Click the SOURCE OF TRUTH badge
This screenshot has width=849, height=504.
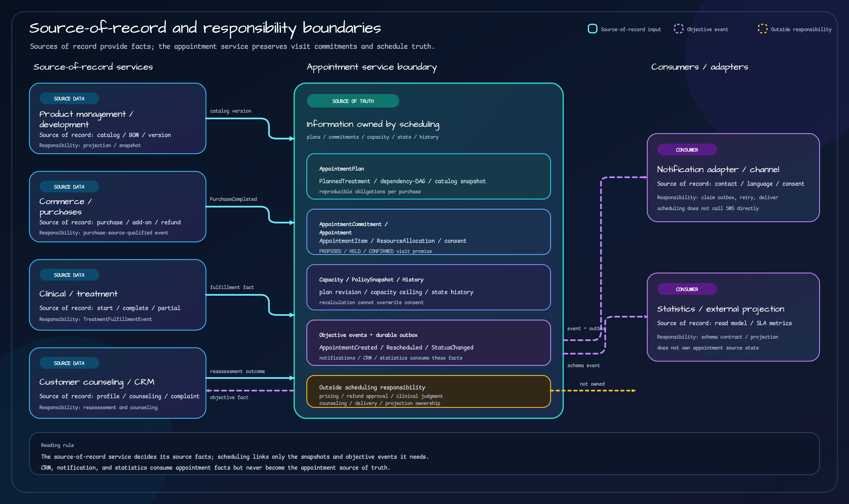[353, 101]
